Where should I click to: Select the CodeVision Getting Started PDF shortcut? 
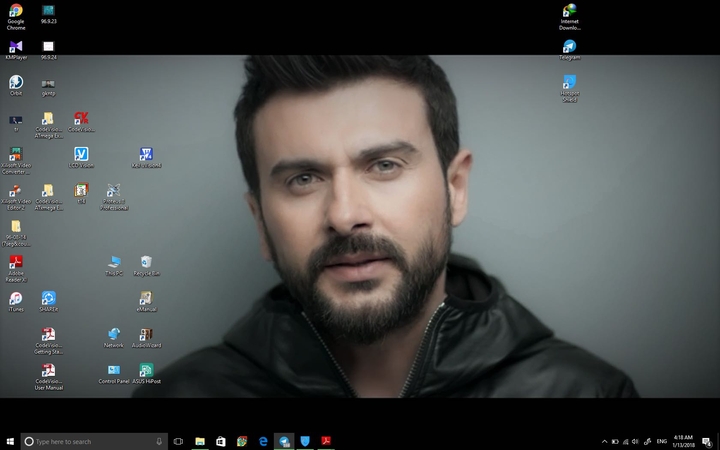[48, 341]
